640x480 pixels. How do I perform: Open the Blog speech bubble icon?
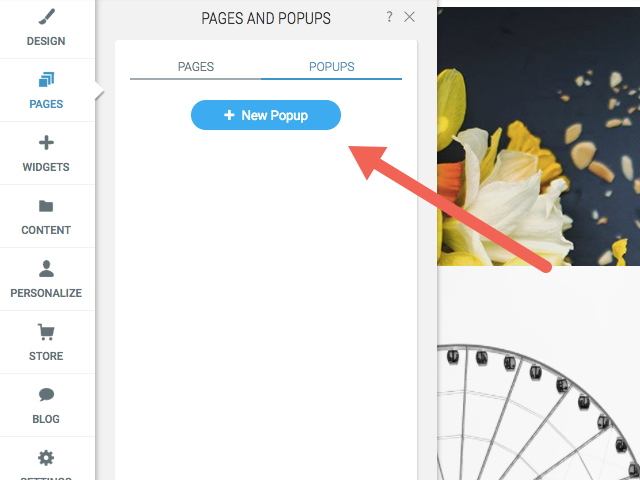click(46, 395)
